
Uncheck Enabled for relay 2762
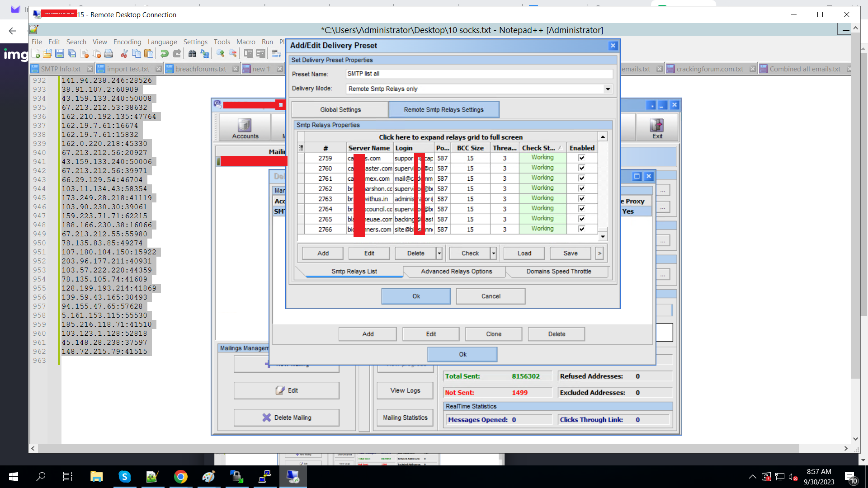582,188
